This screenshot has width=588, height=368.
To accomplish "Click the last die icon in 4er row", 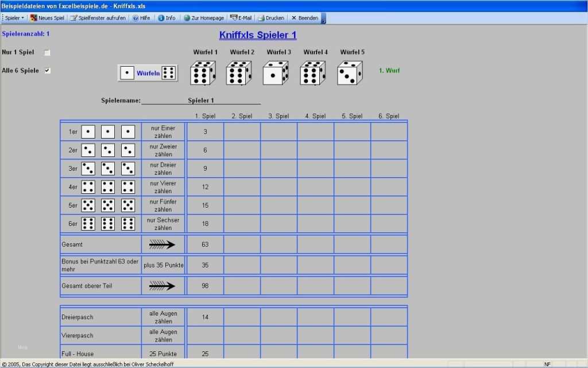I will pyautogui.click(x=128, y=187).
